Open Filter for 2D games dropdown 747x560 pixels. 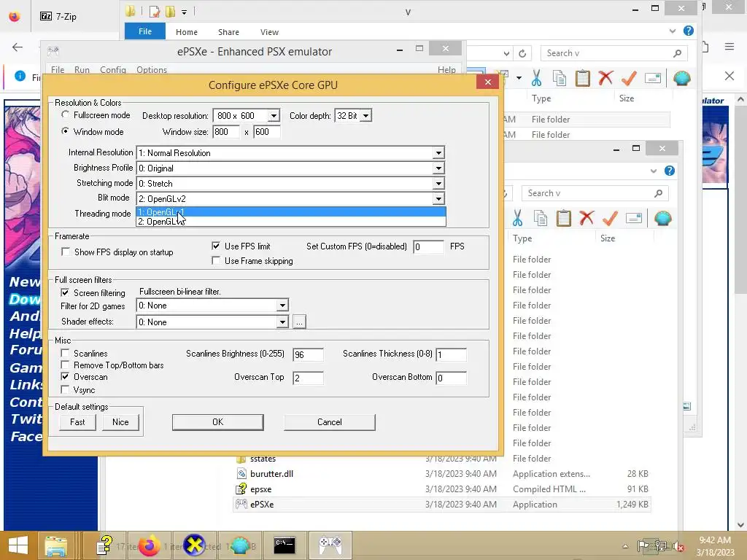tap(282, 306)
